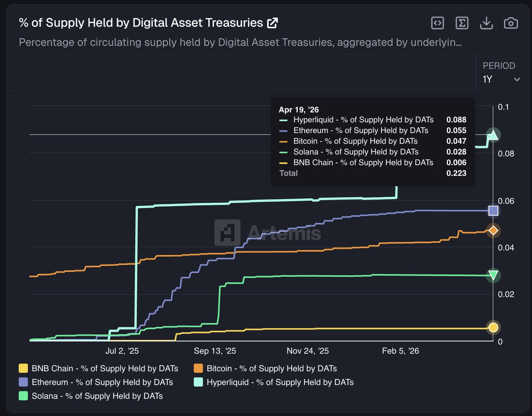
Task: Click the Solana down-triangle data marker
Action: [493, 275]
